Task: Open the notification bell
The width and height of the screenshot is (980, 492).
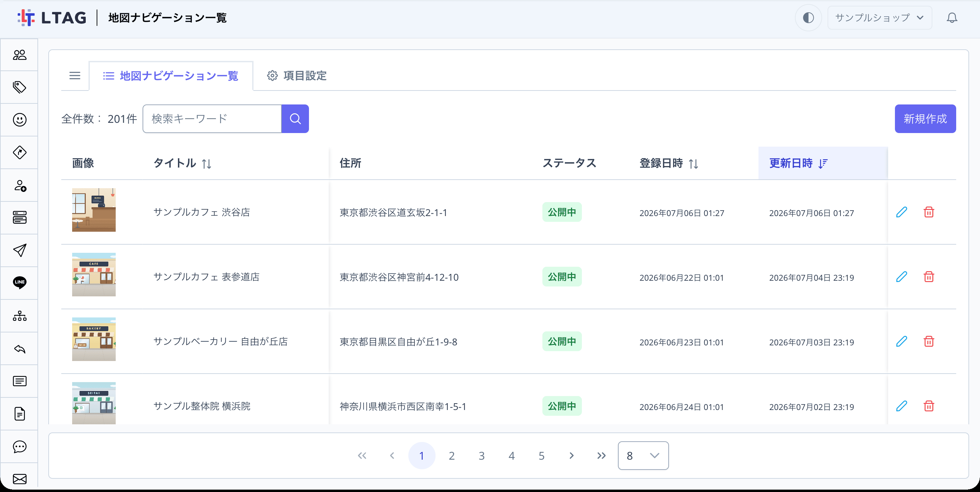Action: (x=952, y=18)
